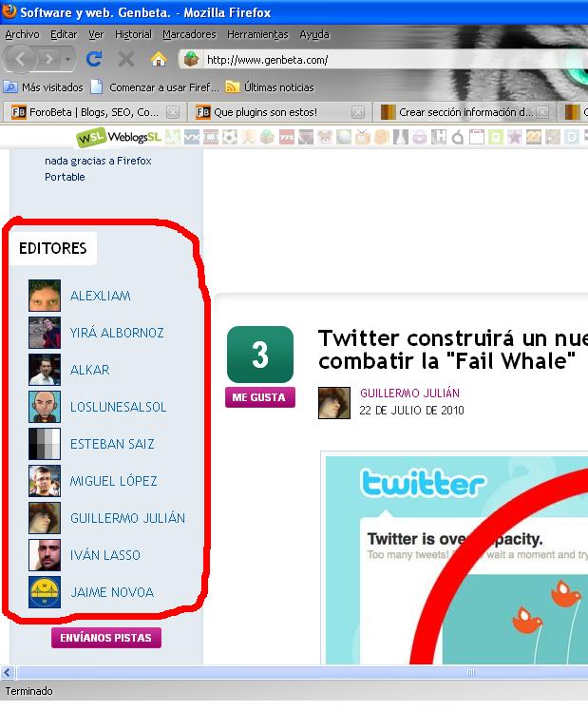Open the red 777 blog icon
This screenshot has height=711, width=588.
[x=286, y=137]
